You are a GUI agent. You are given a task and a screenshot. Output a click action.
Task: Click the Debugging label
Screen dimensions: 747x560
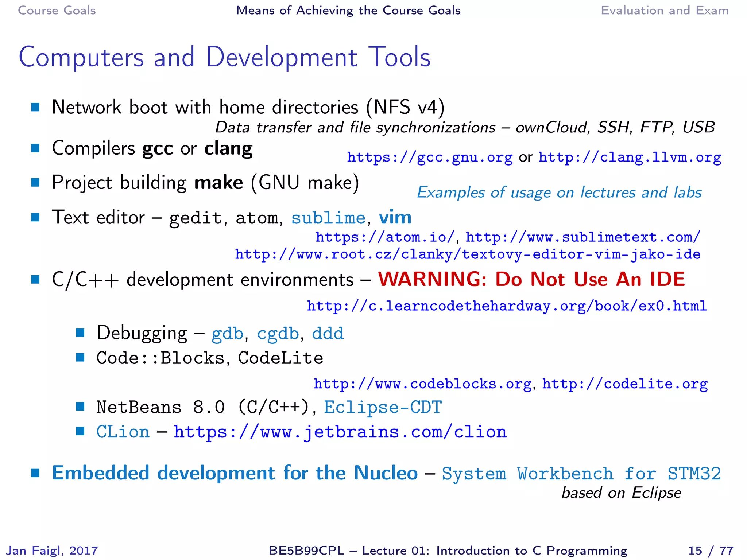pyautogui.click(x=142, y=333)
